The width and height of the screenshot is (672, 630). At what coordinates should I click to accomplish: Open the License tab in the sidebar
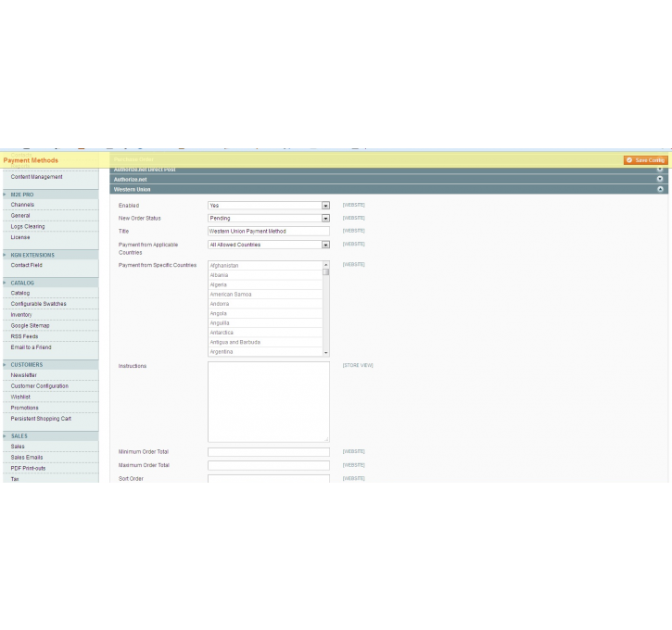click(20, 237)
